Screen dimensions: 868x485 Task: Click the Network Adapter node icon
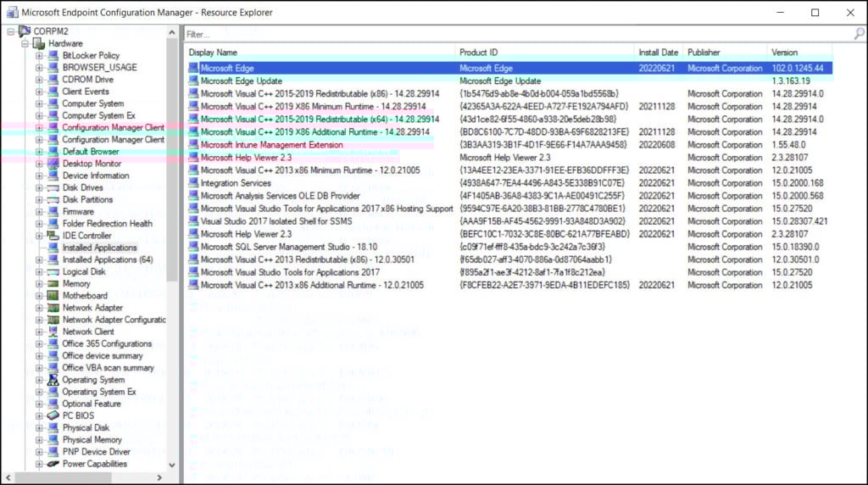(x=53, y=307)
